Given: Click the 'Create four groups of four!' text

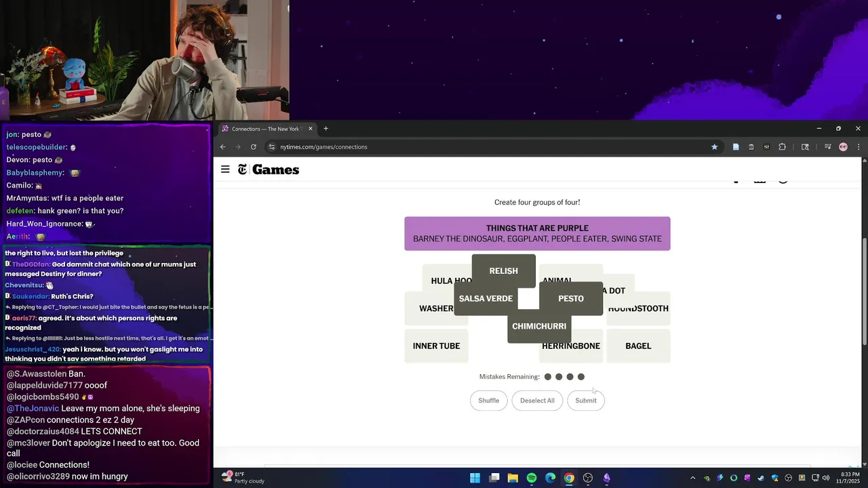Looking at the screenshot, I should 537,203.
